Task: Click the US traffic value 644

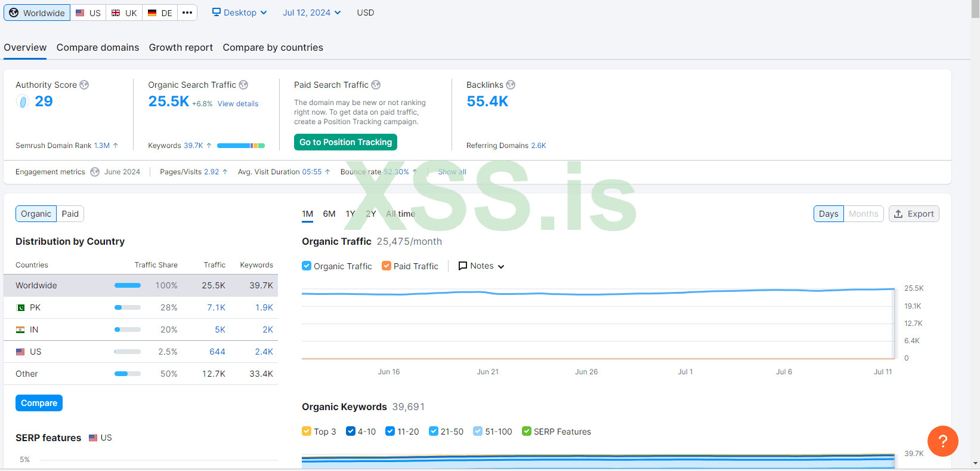Action: point(217,352)
